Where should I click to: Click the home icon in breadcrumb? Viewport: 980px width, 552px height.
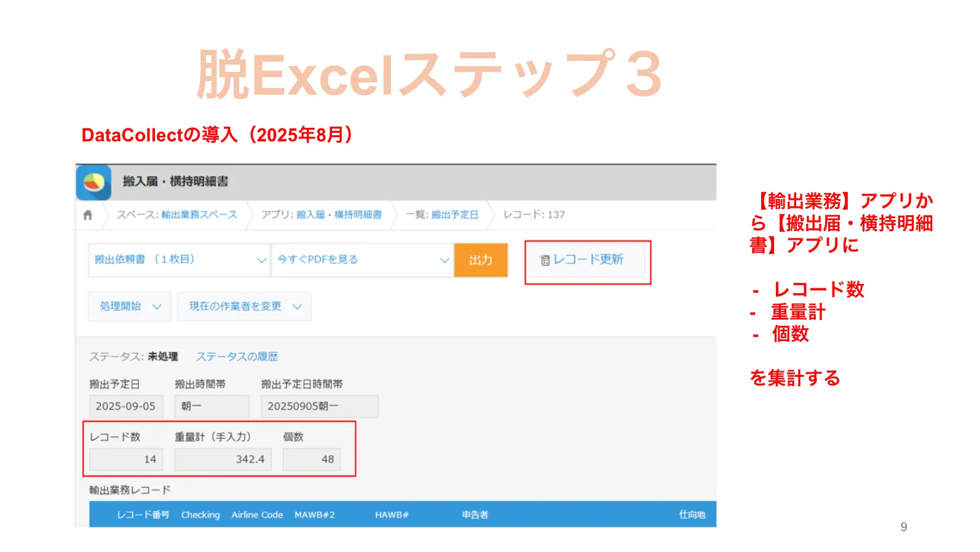(x=88, y=215)
